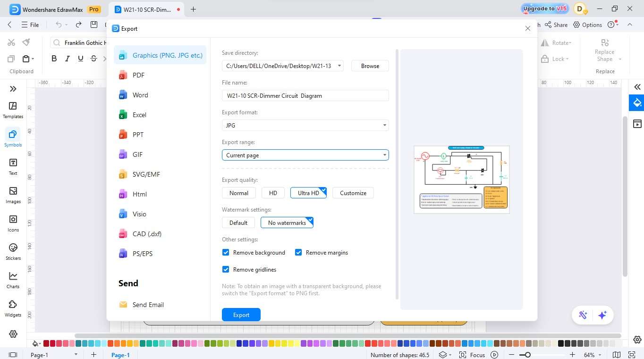Uncheck the Remove margins checkbox

coord(298,252)
